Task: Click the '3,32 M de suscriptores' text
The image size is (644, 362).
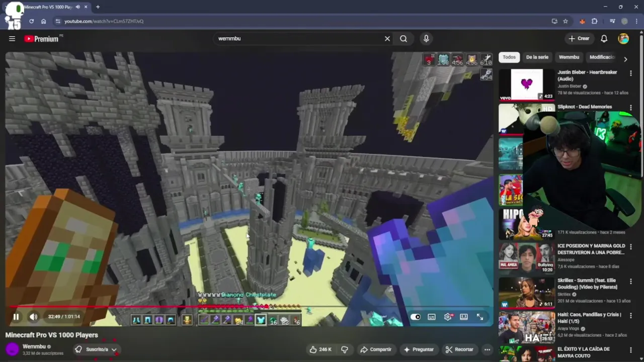Action: (x=43, y=353)
